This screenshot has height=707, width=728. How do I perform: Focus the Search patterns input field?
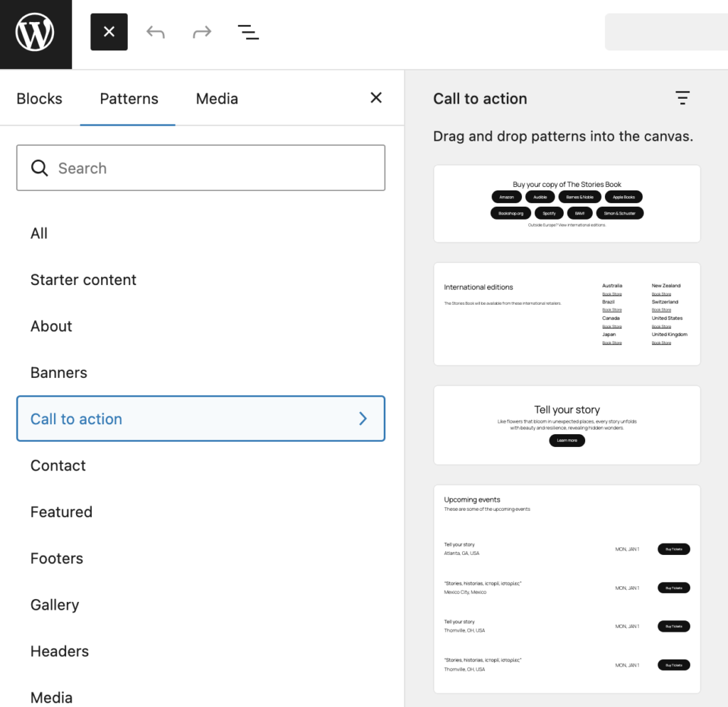tap(213, 168)
